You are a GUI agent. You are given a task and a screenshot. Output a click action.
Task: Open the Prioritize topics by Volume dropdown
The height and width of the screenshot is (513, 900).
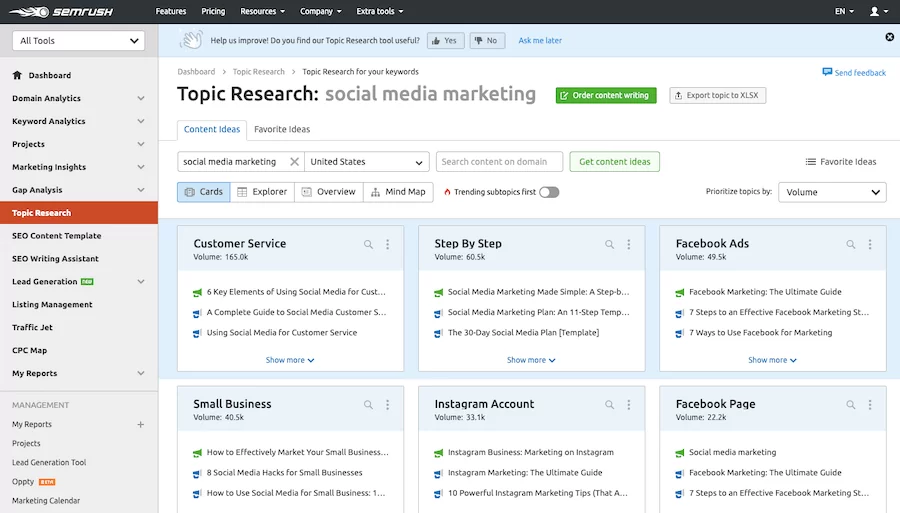tap(832, 192)
